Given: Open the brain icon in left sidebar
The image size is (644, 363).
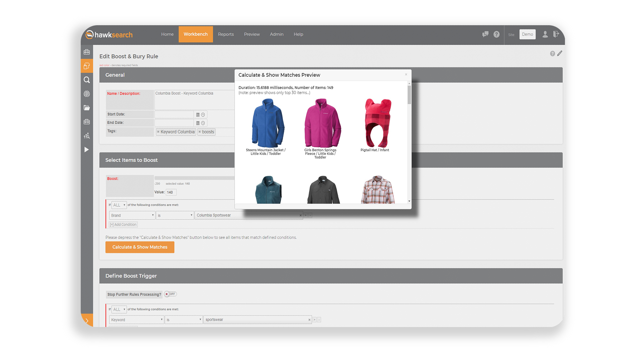Looking at the screenshot, I should (87, 94).
